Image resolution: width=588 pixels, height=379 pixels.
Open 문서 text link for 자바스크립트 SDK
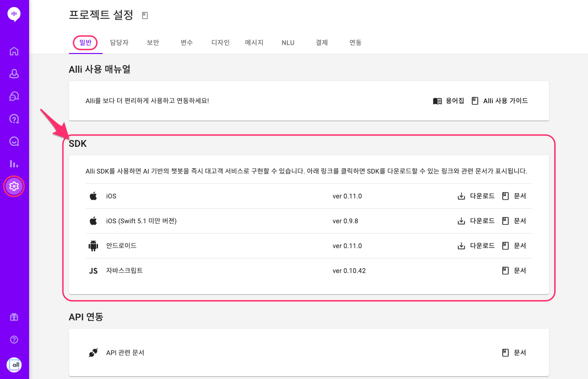[520, 271]
